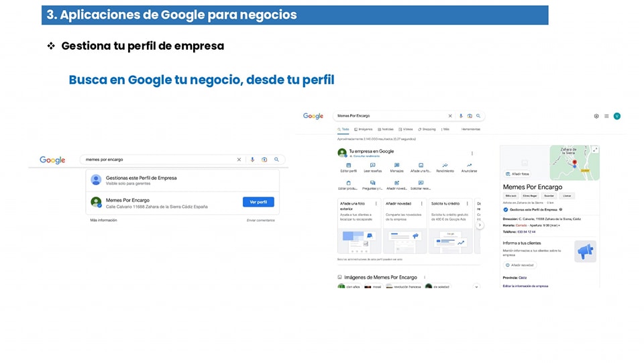Click help icon beside Gestionas este Perfil de Empresa

point(561,209)
